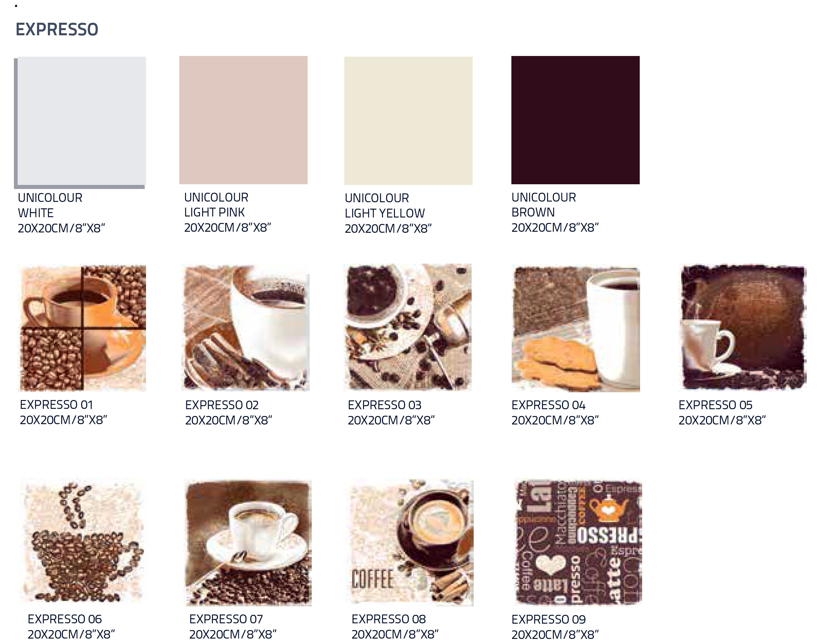Open the Expresso 08 COFFEE tile

tap(412, 543)
